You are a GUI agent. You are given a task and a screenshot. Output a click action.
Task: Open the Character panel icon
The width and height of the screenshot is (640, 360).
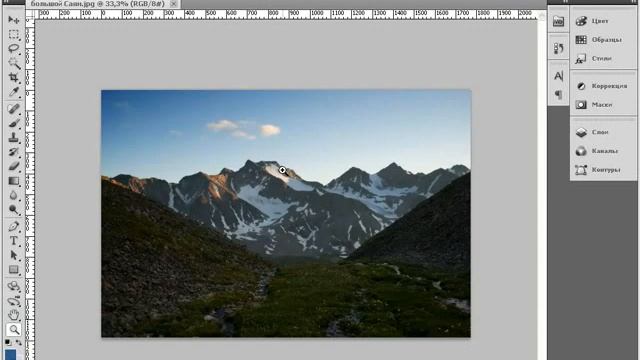click(558, 76)
